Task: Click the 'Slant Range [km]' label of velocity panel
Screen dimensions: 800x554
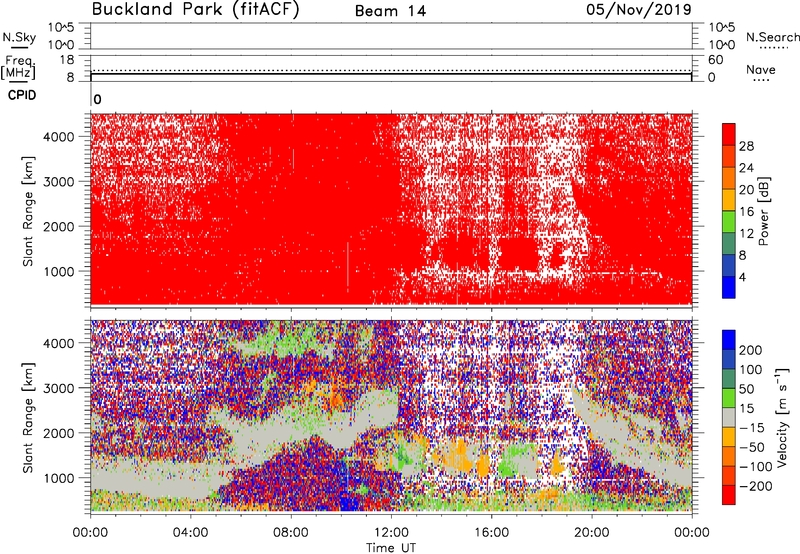Action: coord(28,417)
